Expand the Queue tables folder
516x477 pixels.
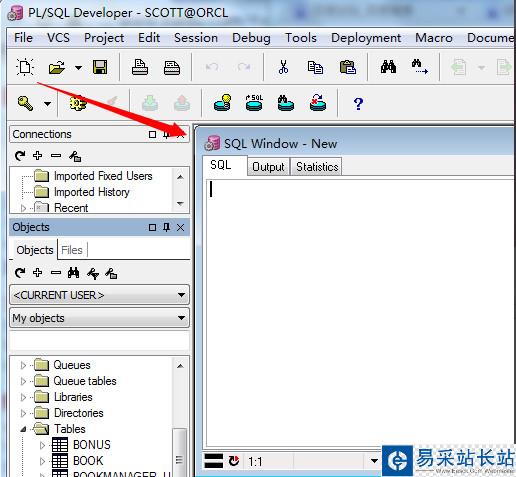click(23, 381)
